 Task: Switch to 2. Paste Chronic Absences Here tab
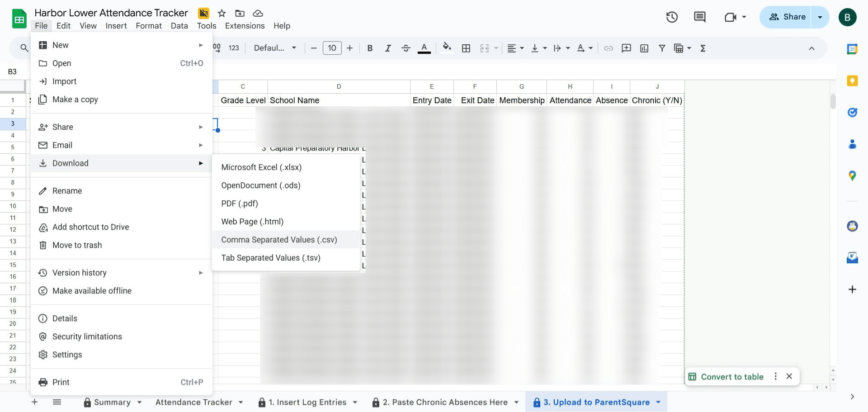tap(445, 402)
